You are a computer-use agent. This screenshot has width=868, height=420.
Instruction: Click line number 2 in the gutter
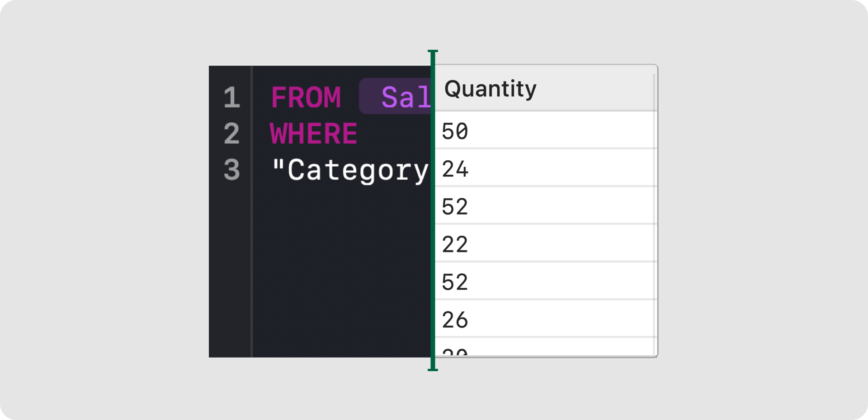point(231,134)
